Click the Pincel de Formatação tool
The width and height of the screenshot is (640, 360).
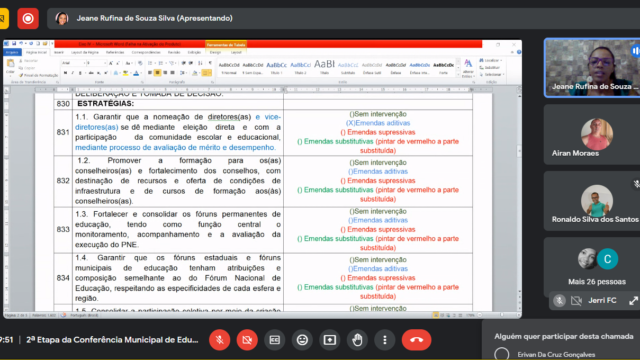pyautogui.click(x=38, y=75)
